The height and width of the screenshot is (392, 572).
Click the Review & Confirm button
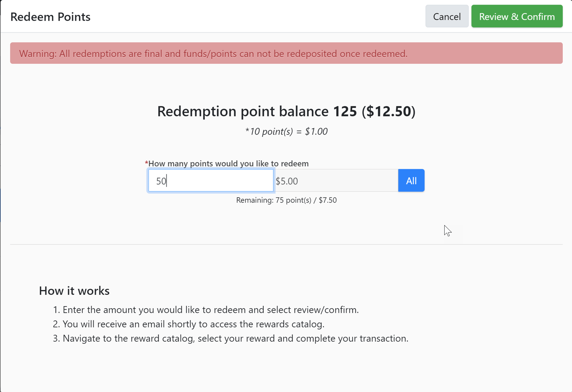click(517, 16)
